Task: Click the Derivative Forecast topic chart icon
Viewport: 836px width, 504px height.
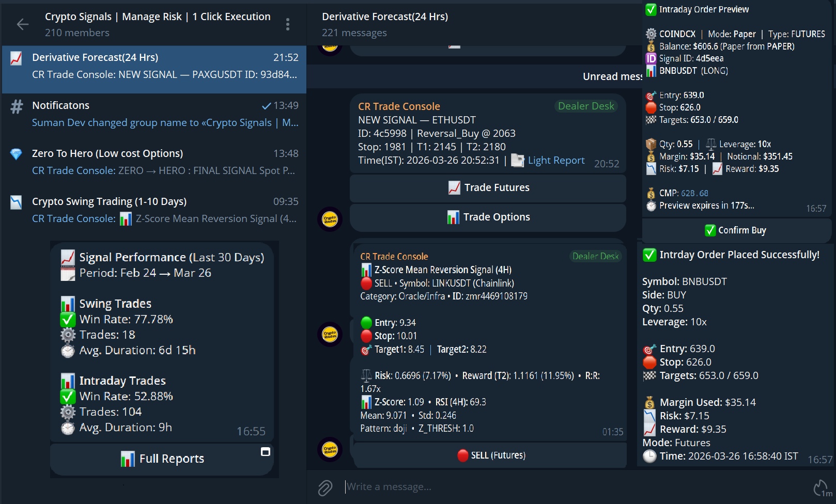Action: tap(17, 58)
